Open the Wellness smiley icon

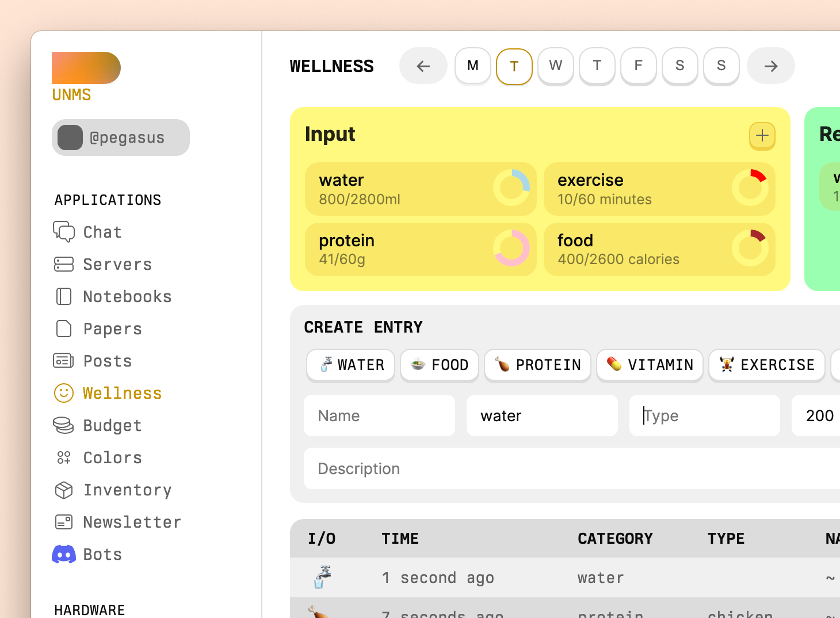(x=64, y=393)
